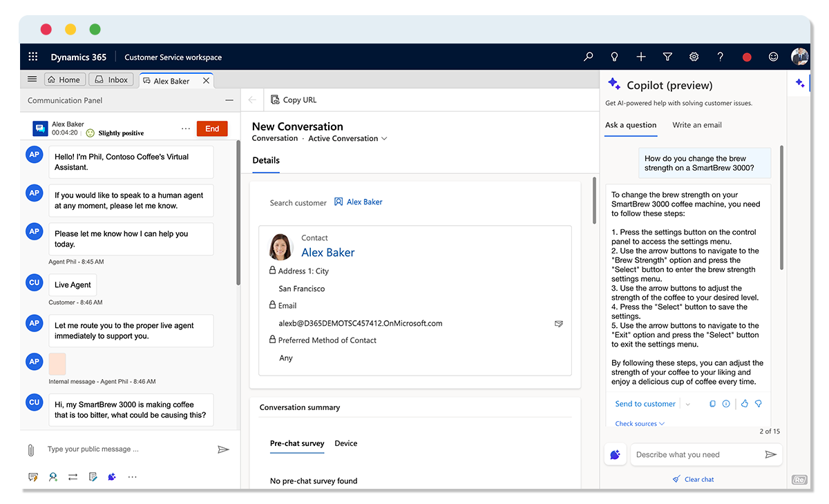Open the user profile avatar
Screen dimensions: 829x504
click(x=800, y=57)
